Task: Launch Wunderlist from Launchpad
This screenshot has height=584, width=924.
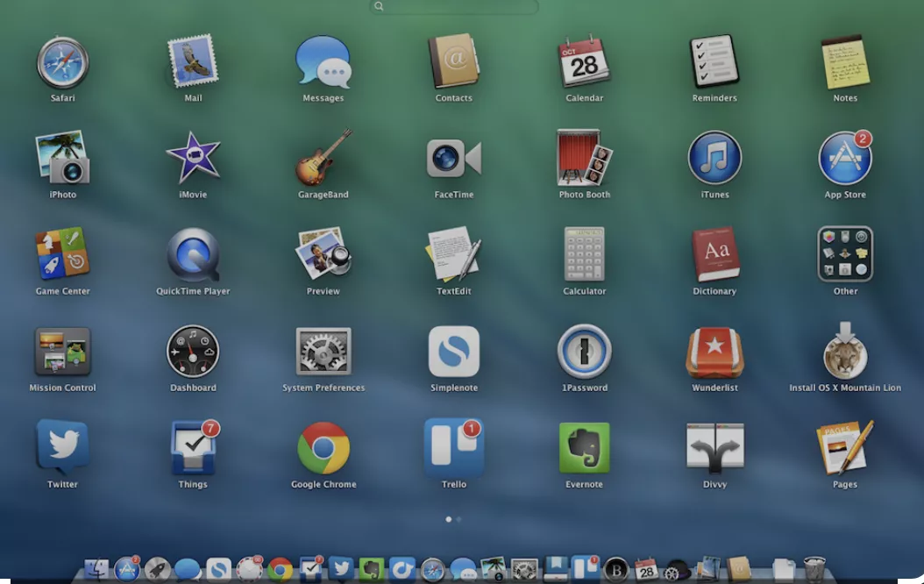Action: click(x=714, y=352)
